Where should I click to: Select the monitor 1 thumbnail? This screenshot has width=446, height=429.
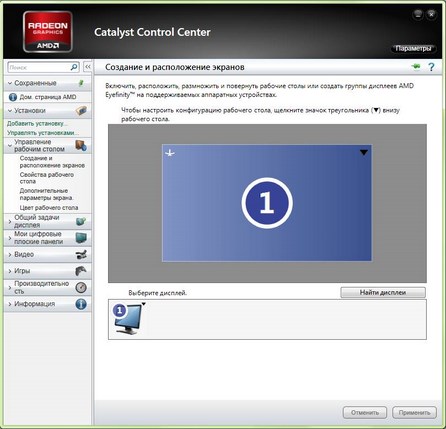(127, 319)
